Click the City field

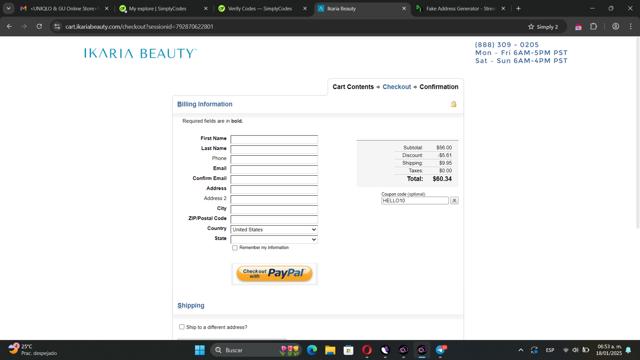pyautogui.click(x=274, y=209)
